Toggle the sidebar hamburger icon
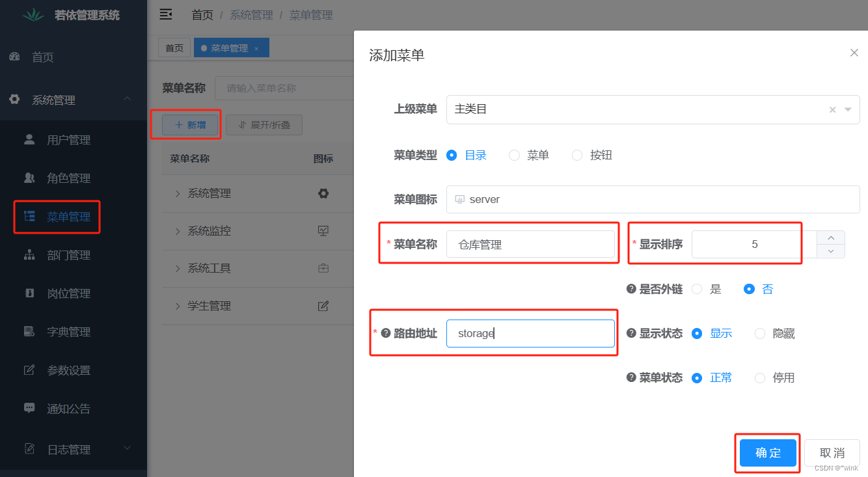This screenshot has height=477, width=868. 166,14
